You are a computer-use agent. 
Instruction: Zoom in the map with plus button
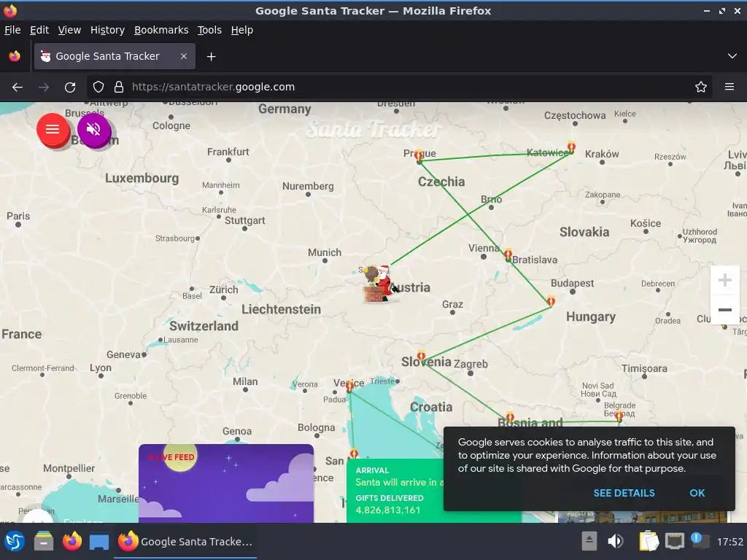click(724, 280)
